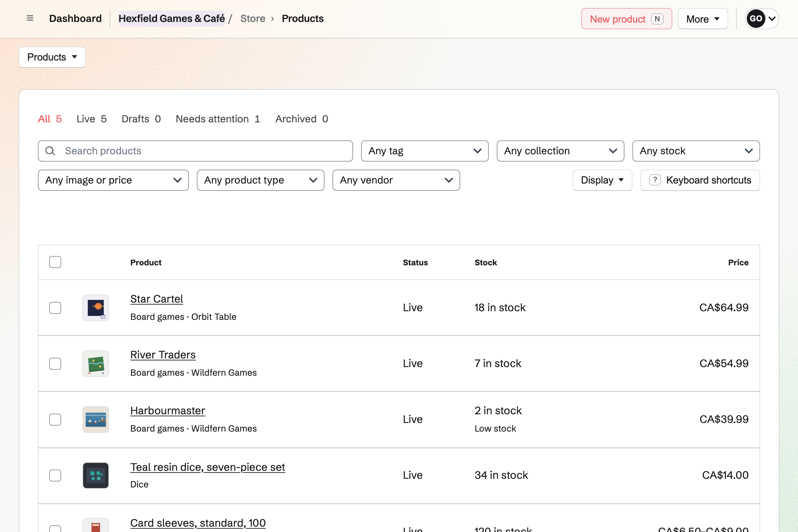The width and height of the screenshot is (798, 532).
Task: Select the Teal resin dice row checkbox
Action: point(55,475)
